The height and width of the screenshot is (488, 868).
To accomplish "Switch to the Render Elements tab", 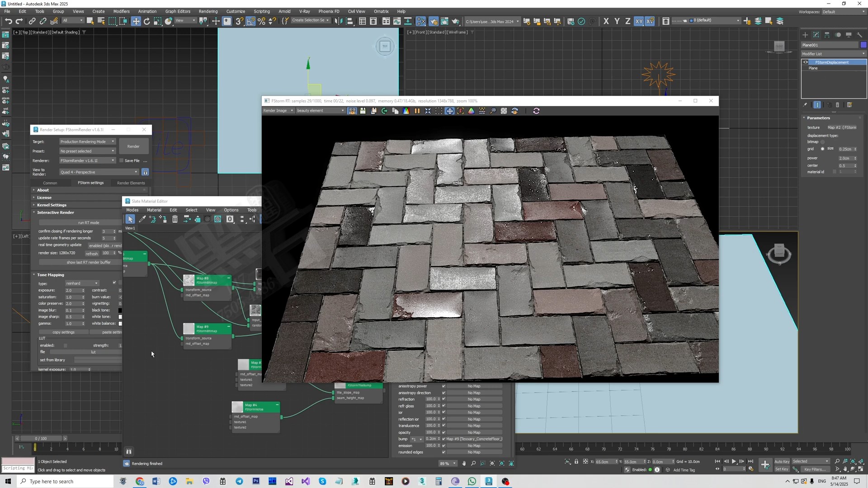I will click(x=131, y=183).
